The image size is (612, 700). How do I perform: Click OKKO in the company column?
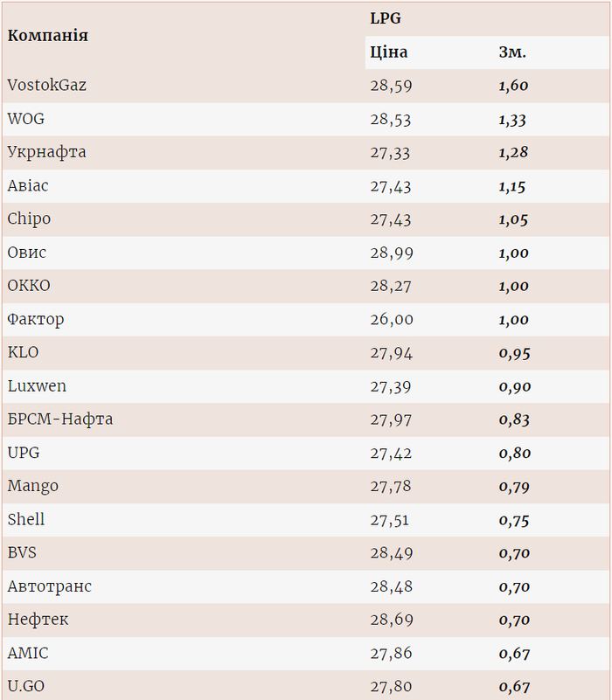coord(29,286)
